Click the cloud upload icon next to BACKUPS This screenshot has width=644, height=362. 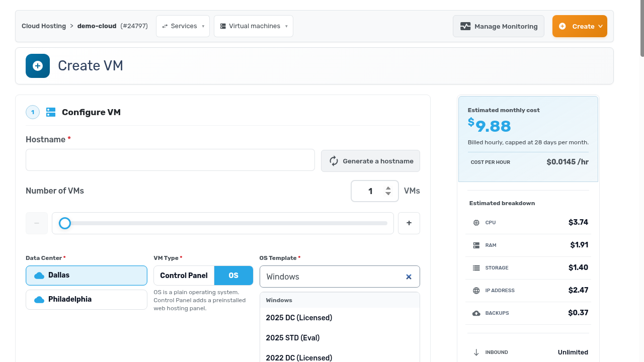point(476,313)
